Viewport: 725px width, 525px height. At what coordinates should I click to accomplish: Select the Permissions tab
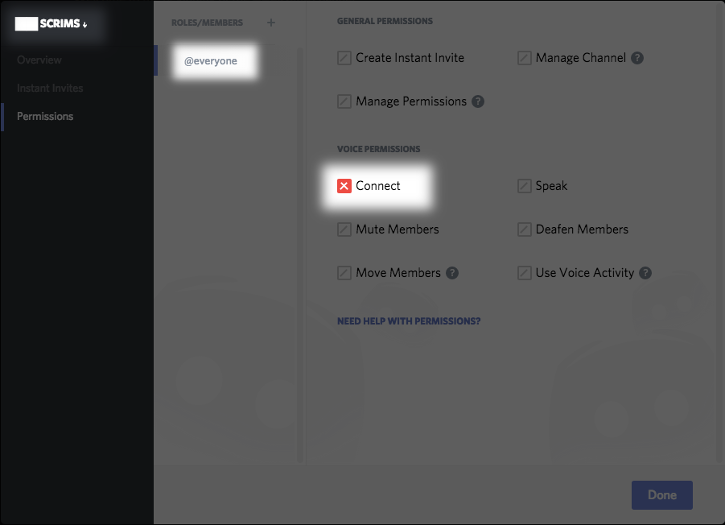click(45, 117)
